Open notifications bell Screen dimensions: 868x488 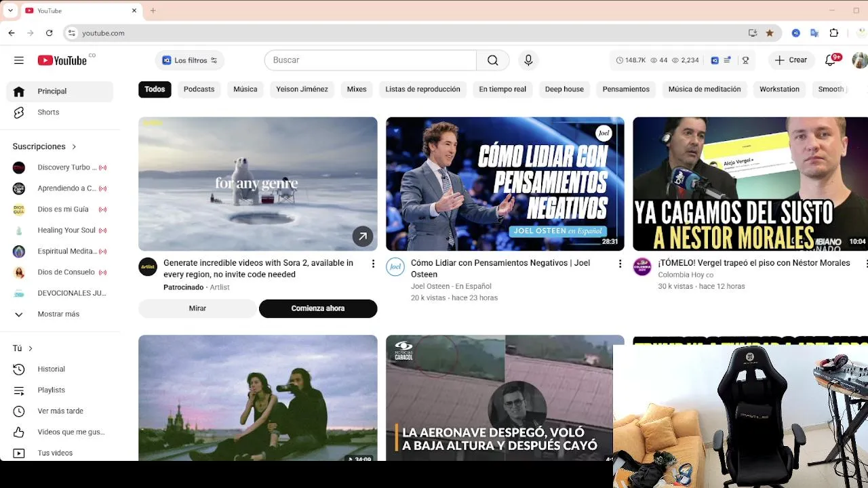830,60
